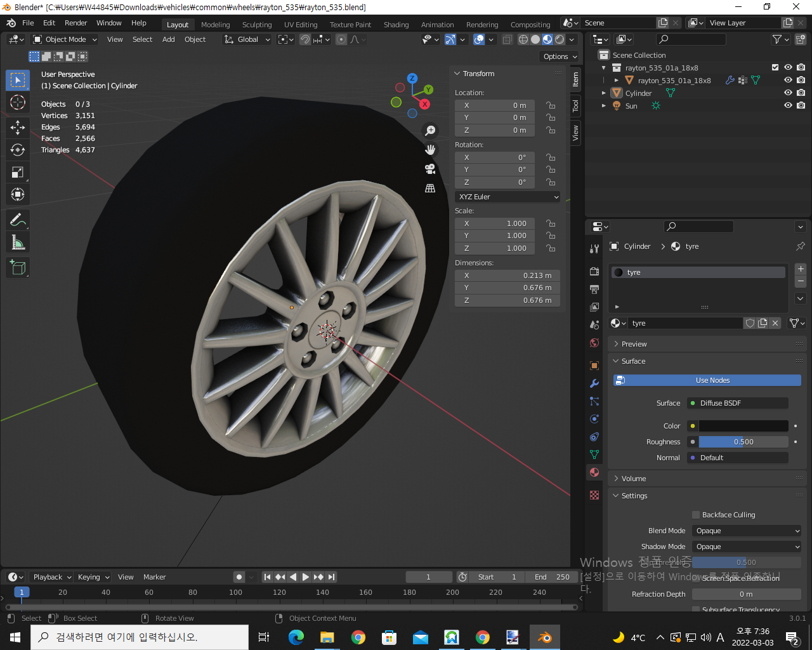Switch to the Shading workspace tab
The image size is (812, 650).
click(396, 25)
